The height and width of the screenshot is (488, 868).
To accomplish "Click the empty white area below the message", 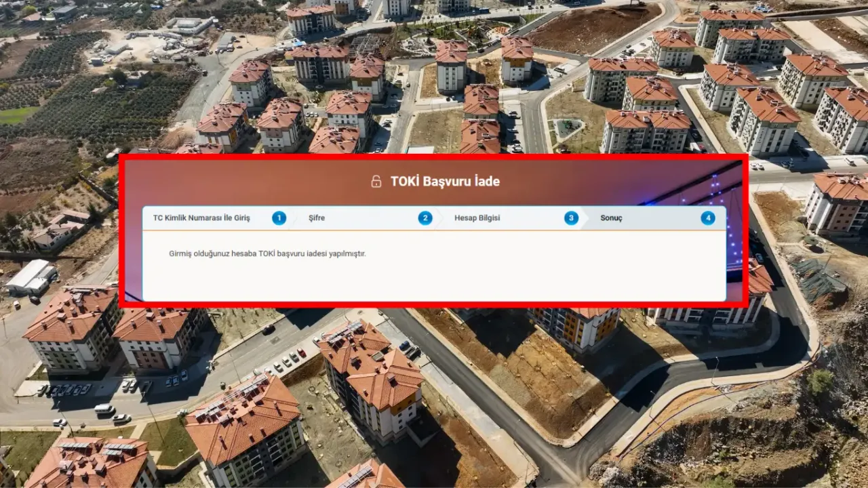I will click(x=434, y=281).
